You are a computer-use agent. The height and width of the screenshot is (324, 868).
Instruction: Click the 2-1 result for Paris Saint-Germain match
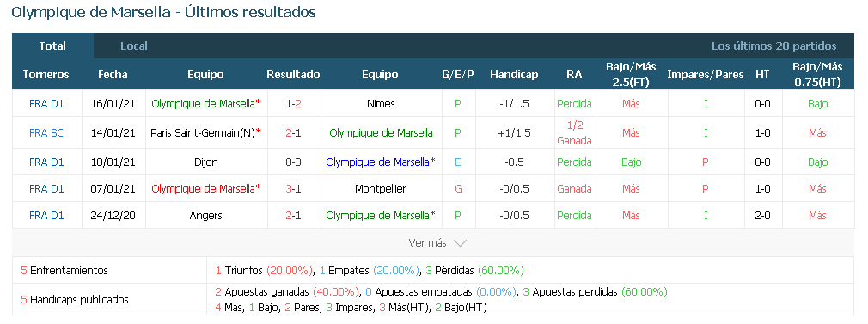click(293, 133)
